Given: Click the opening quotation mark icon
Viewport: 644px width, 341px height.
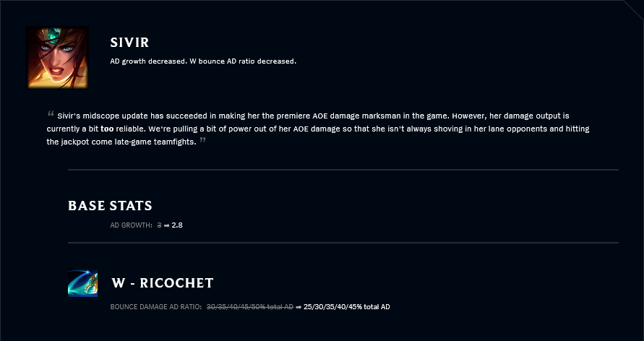Looking at the screenshot, I should pos(51,113).
